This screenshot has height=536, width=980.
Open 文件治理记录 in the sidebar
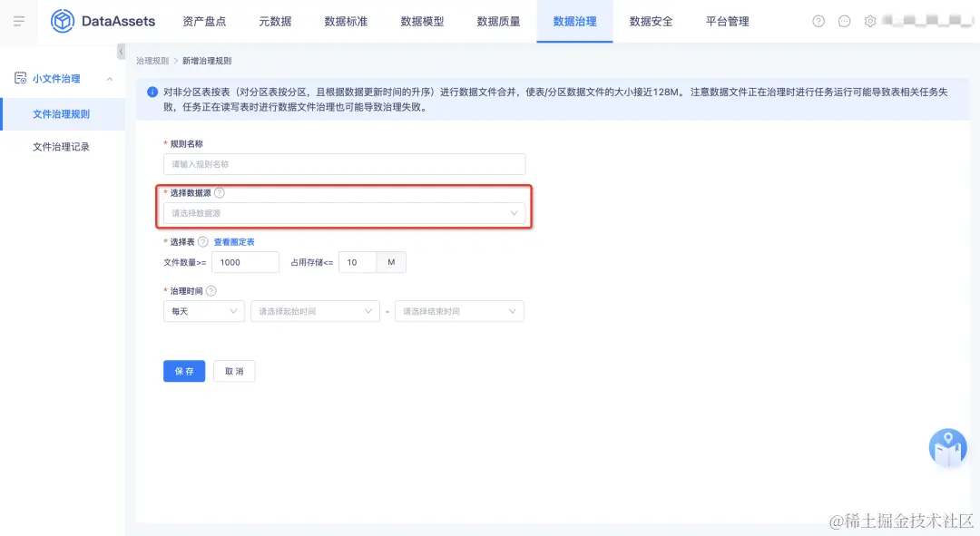click(63, 147)
